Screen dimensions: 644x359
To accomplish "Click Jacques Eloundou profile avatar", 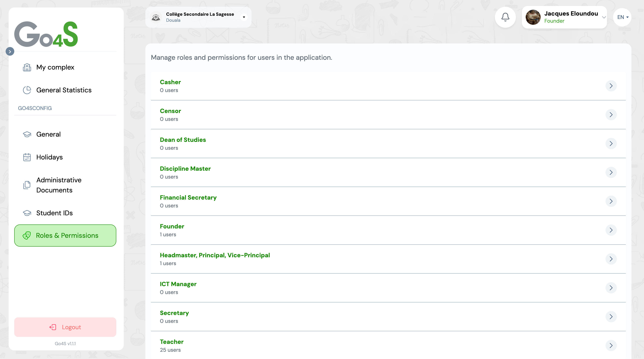I will tap(533, 17).
